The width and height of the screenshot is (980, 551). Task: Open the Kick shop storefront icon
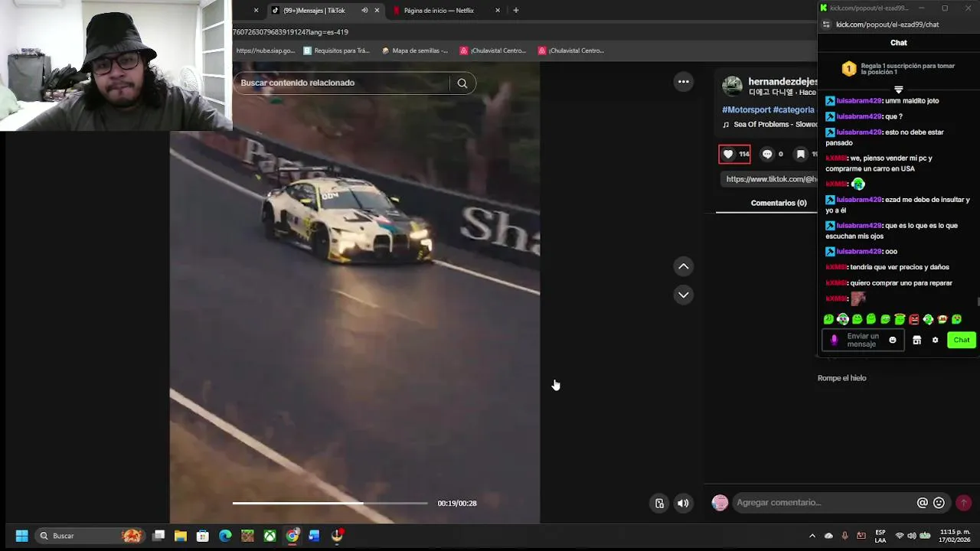(x=916, y=341)
